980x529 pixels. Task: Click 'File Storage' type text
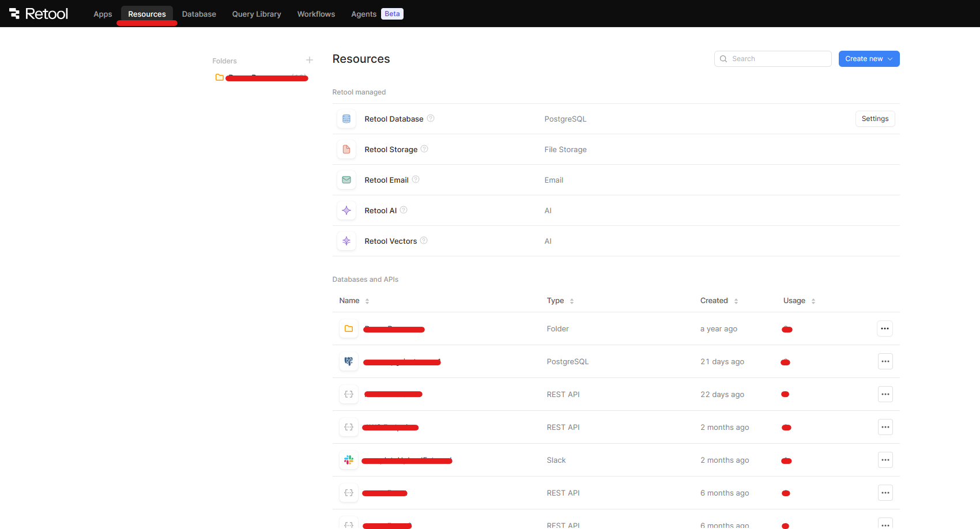point(565,149)
